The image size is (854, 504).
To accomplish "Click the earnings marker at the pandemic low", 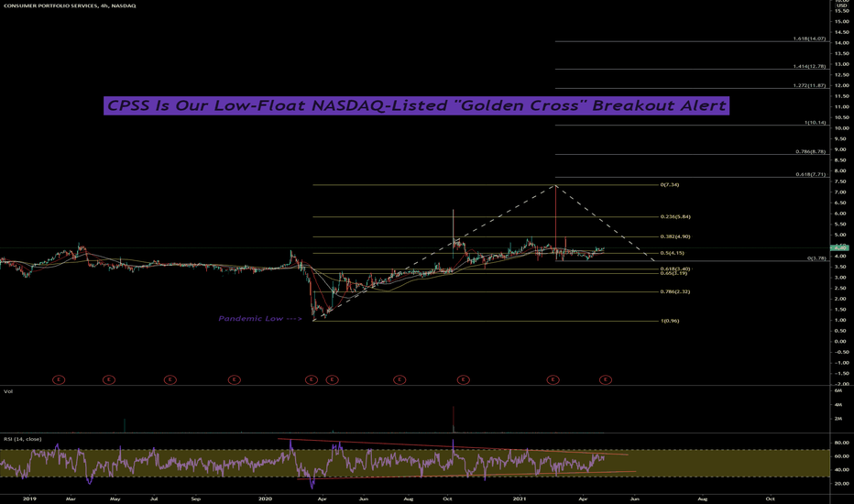I will point(312,379).
